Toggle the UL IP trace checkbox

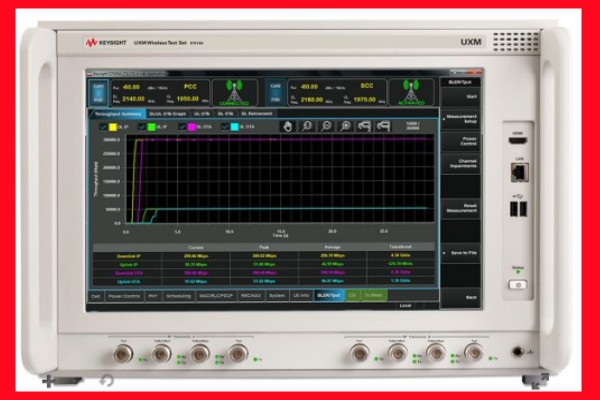point(145,127)
